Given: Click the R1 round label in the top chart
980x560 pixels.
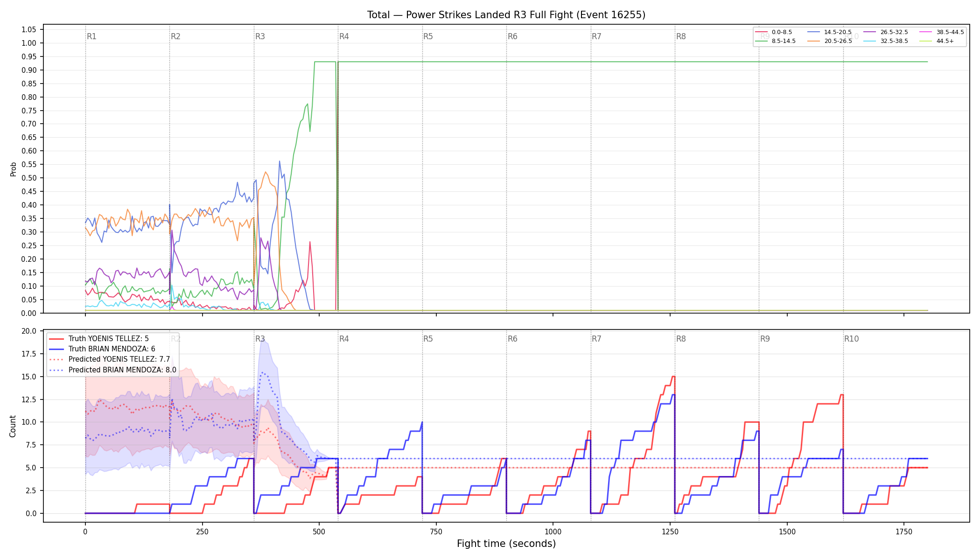Looking at the screenshot, I should tap(91, 36).
